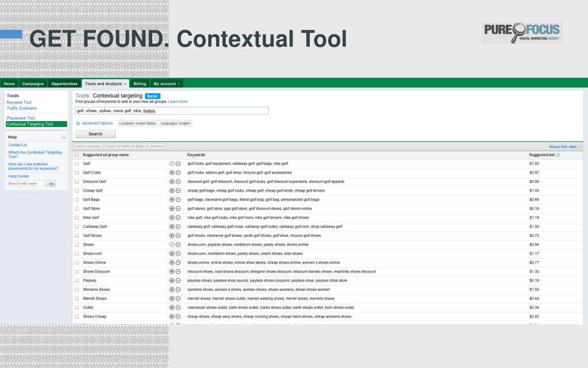Select Contextual Targeting Tool in the sidebar
588x368 pixels.
[36, 124]
